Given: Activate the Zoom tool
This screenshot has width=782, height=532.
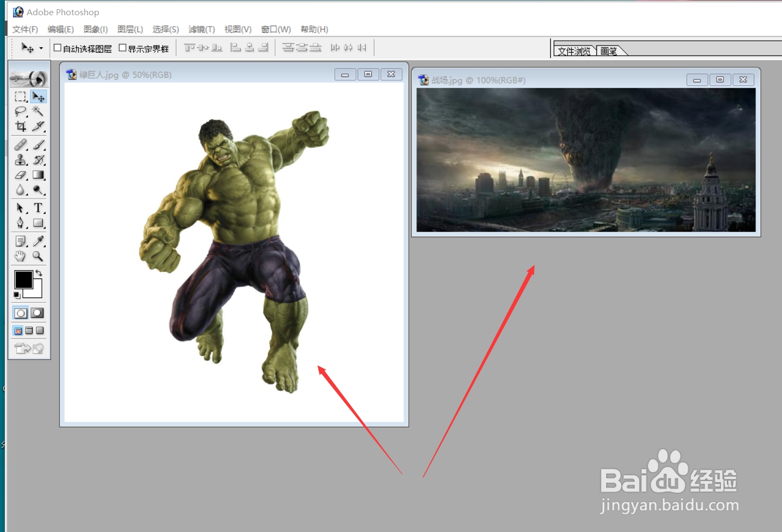Looking at the screenshot, I should 38,256.
